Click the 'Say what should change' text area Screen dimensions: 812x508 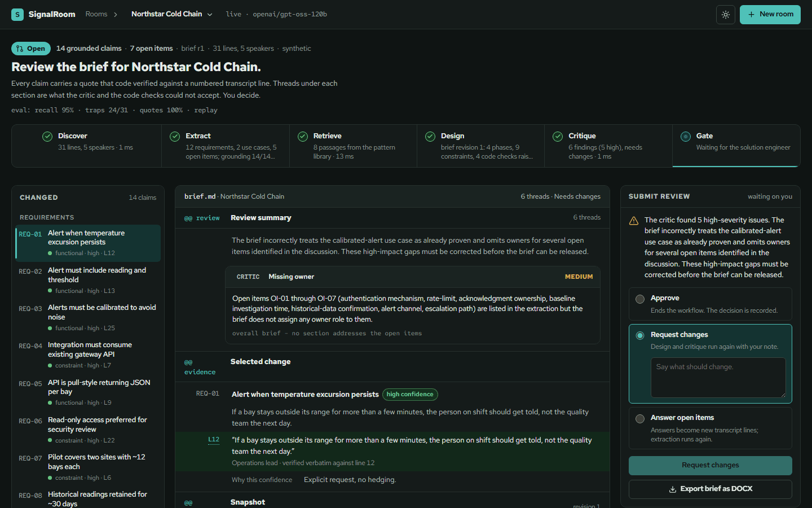click(718, 378)
